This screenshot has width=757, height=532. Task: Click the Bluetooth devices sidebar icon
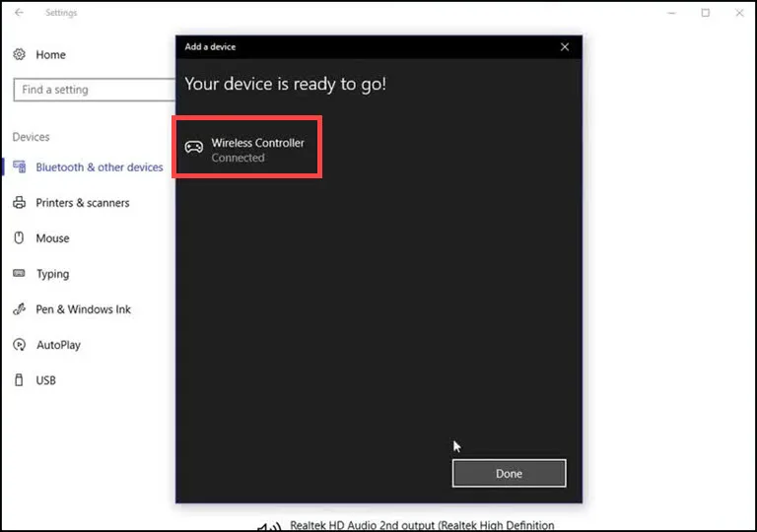19,167
